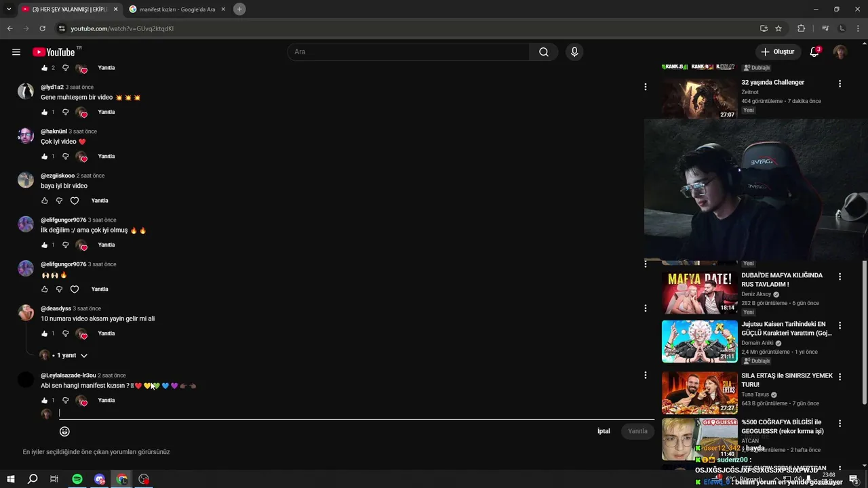Open account avatar menu in YouTube header
The width and height of the screenshot is (868, 488).
click(840, 52)
